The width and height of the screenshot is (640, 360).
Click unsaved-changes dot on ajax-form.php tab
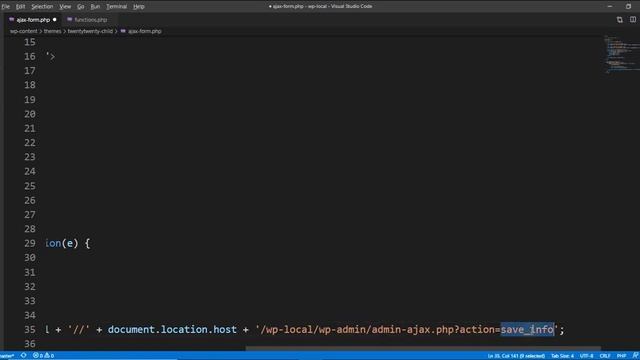pos(55,20)
